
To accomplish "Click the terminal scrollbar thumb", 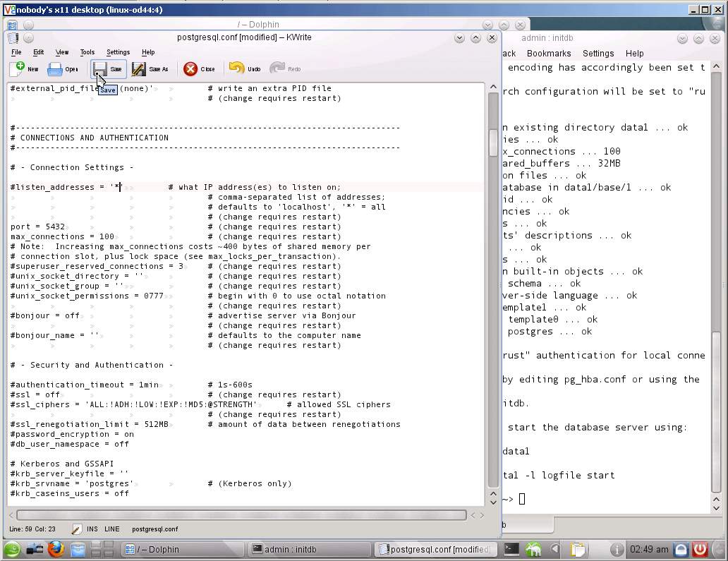I will pyautogui.click(x=716, y=412).
